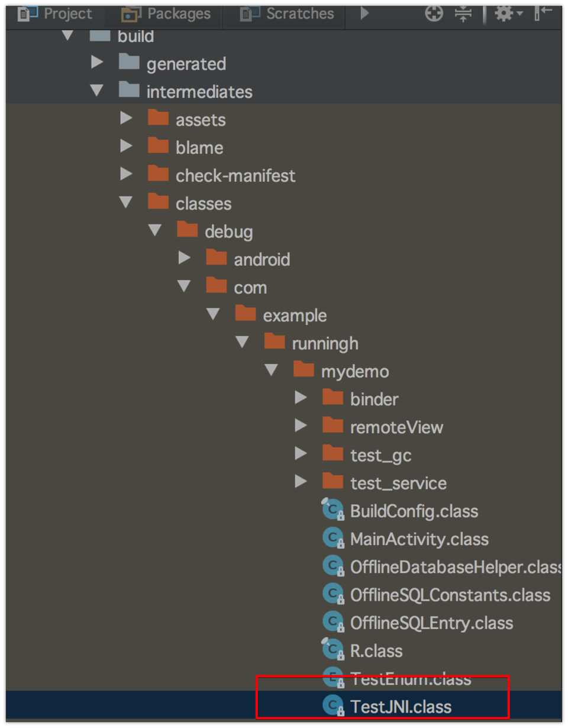Select the TestJNI.class file
Viewport: 568px width, 728px height.
point(401,706)
